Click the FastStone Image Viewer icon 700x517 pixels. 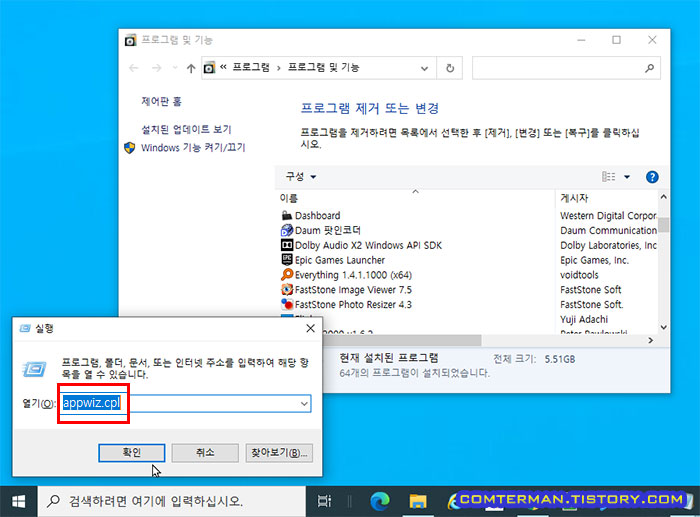[x=287, y=289]
